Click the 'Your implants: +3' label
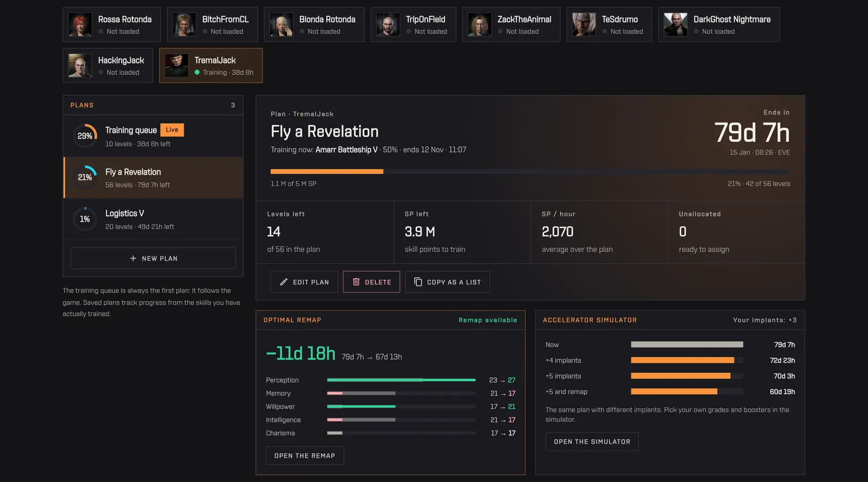Image resolution: width=868 pixels, height=482 pixels. pyautogui.click(x=765, y=320)
